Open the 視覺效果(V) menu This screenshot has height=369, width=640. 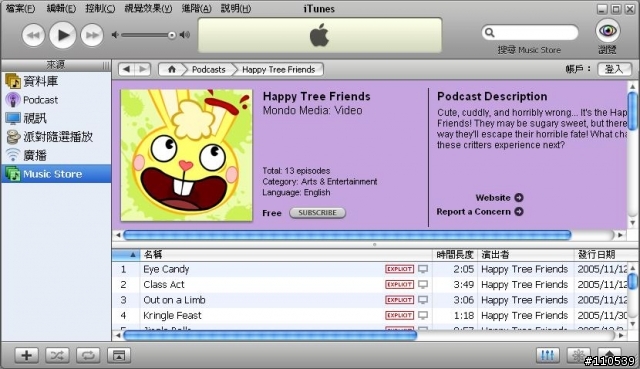coord(148,9)
